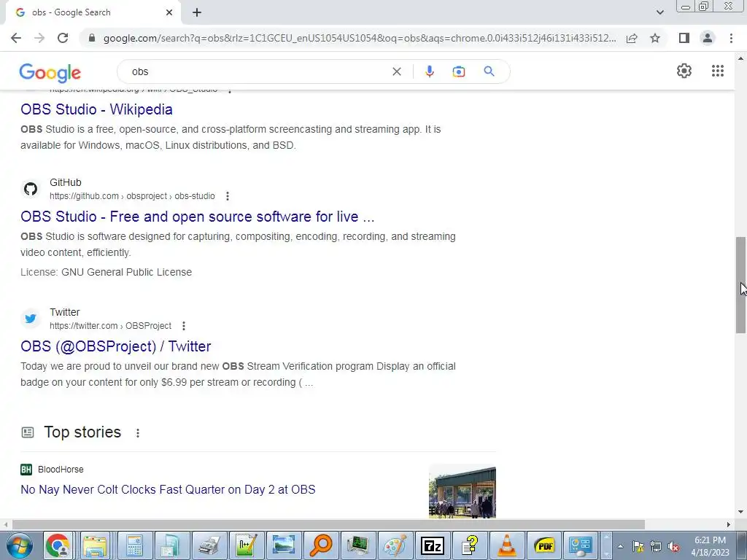Image resolution: width=747 pixels, height=560 pixels.
Task: Share this page from the address bar
Action: pyautogui.click(x=632, y=38)
